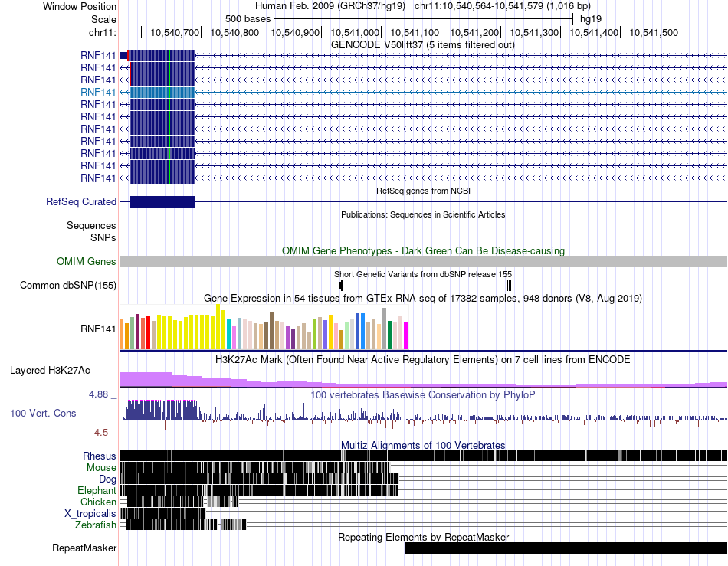
Task: Click the Mouse alignment label
Action: coord(101,468)
